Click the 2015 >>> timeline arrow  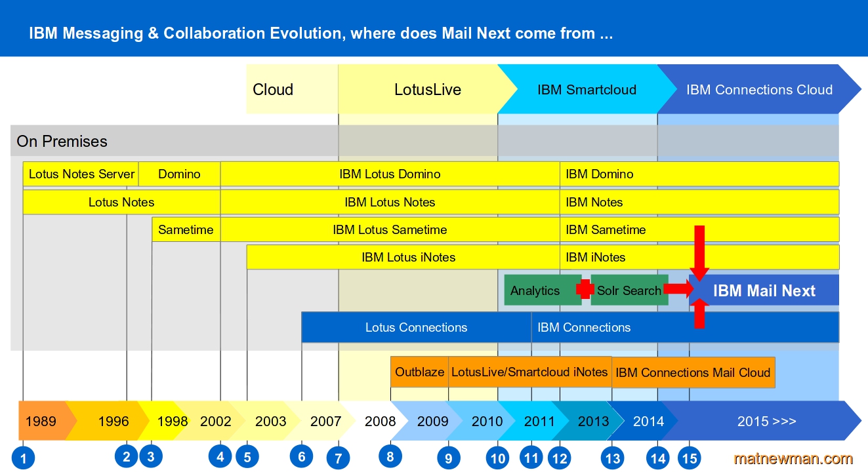[x=766, y=421]
